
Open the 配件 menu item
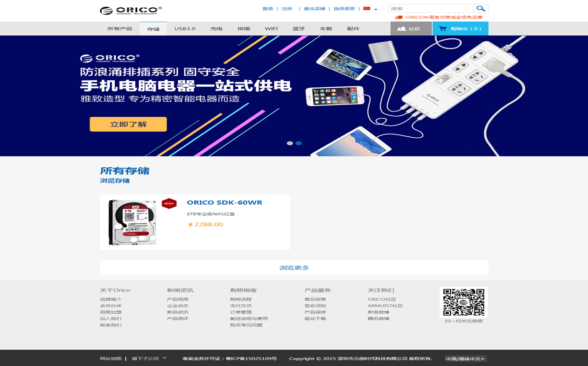coord(353,28)
